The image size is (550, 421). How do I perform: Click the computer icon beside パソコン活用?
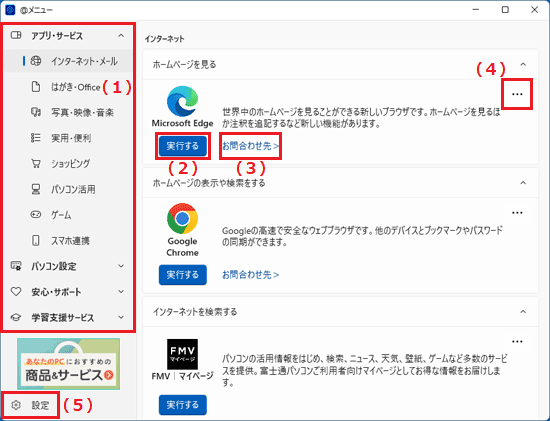(x=36, y=189)
